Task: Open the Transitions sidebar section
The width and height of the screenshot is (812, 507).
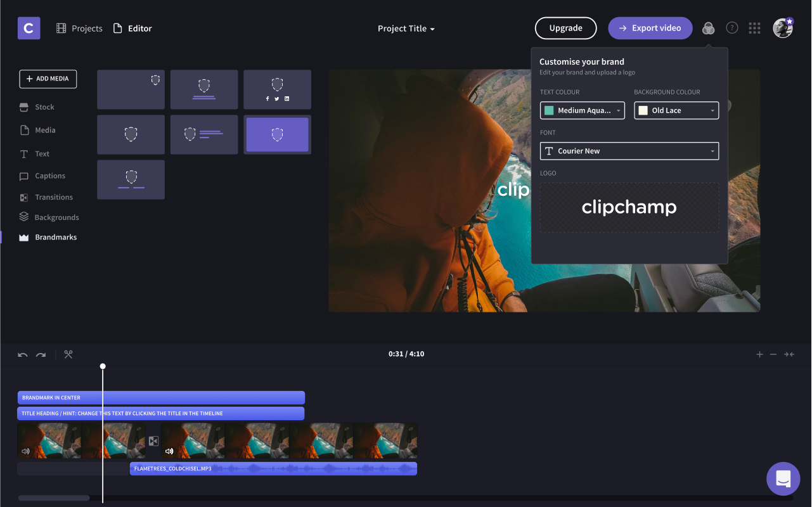Action: (46, 197)
